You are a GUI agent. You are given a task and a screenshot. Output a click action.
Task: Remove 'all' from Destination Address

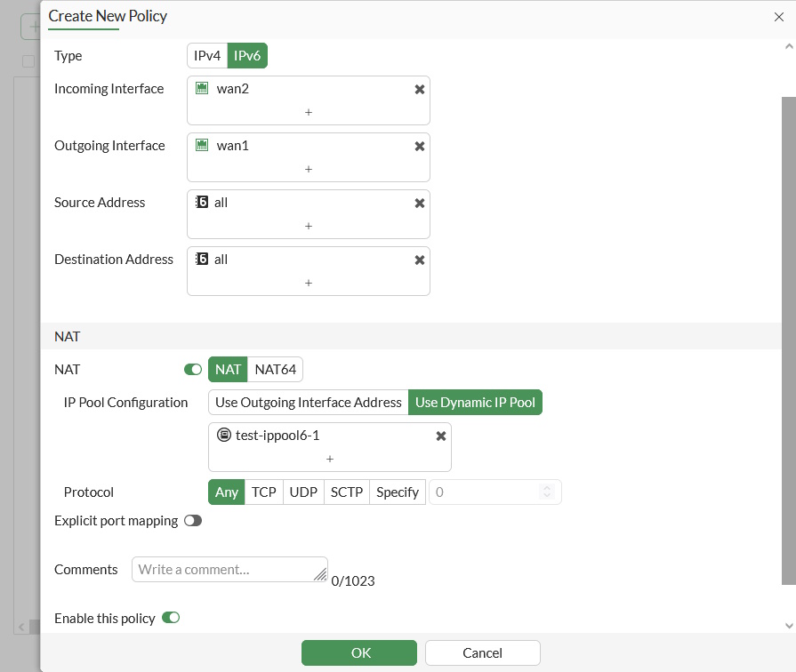coord(420,260)
